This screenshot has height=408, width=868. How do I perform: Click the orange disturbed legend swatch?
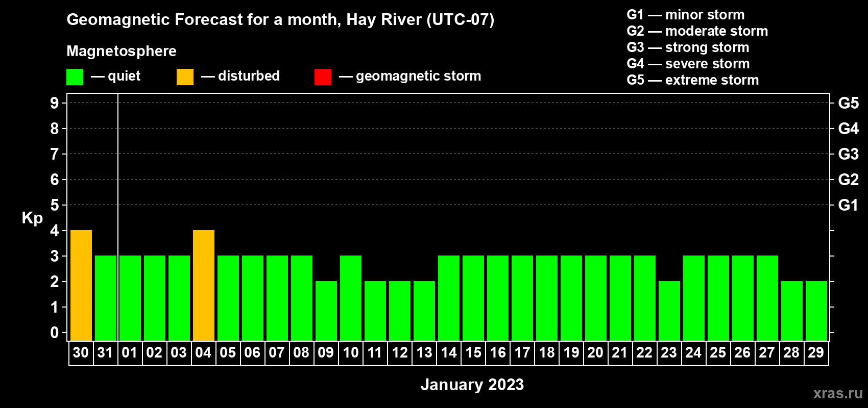[x=185, y=77]
